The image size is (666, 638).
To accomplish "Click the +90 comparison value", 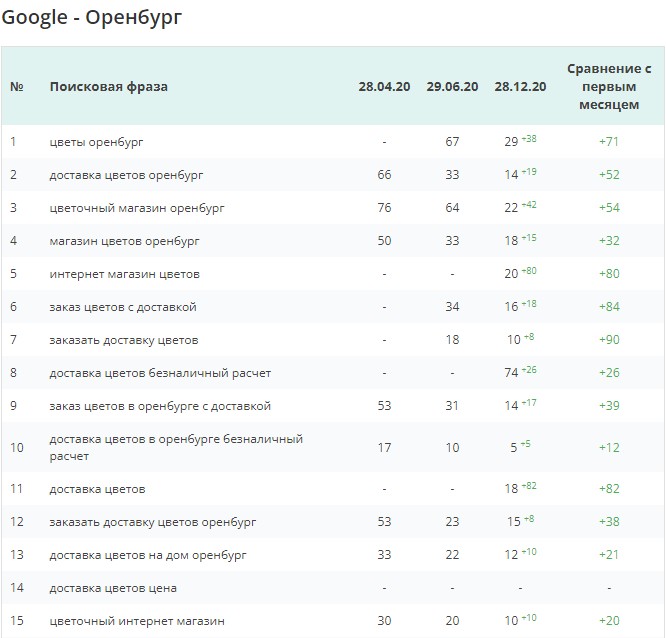I will (608, 340).
